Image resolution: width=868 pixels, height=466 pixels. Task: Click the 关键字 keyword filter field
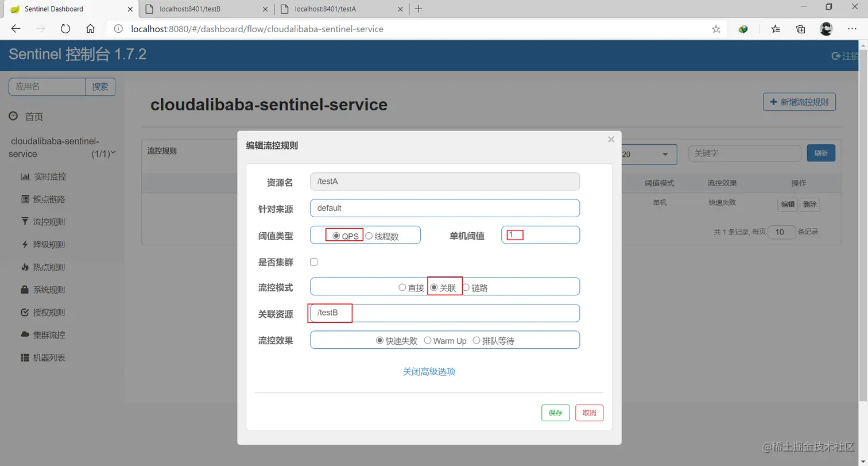tap(745, 153)
